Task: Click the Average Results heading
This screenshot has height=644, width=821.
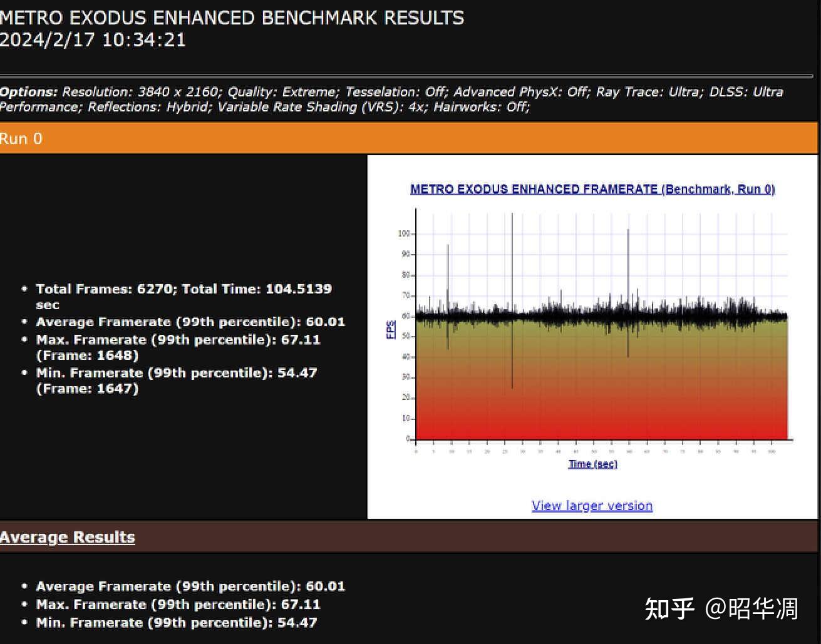Action: (68, 537)
